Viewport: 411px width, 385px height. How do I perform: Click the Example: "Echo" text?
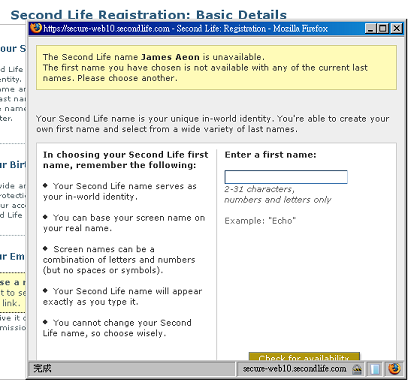tap(260, 221)
